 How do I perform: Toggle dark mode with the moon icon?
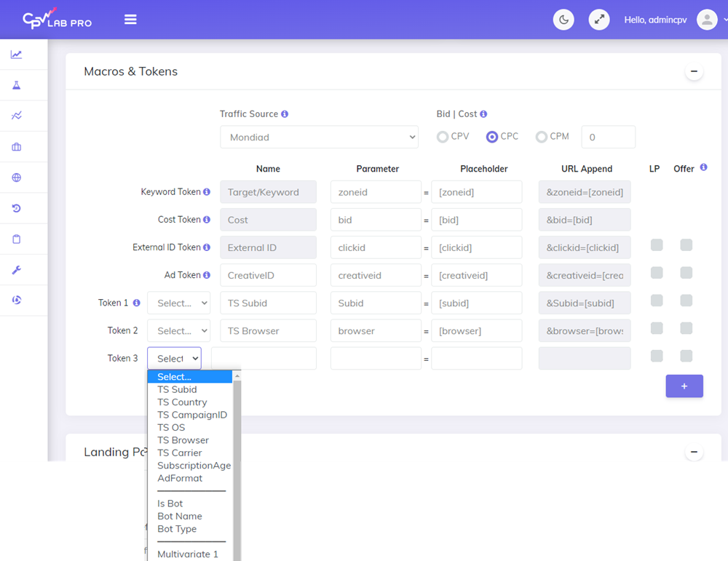pos(563,20)
